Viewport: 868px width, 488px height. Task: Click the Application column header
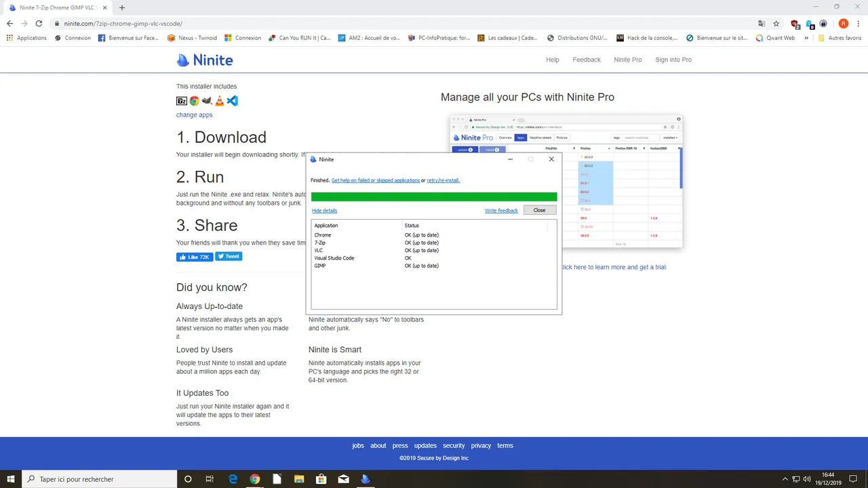pyautogui.click(x=326, y=226)
